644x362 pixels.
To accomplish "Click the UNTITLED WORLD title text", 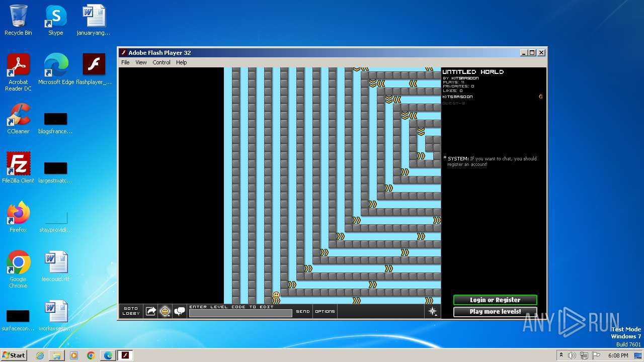I will pyautogui.click(x=473, y=72).
